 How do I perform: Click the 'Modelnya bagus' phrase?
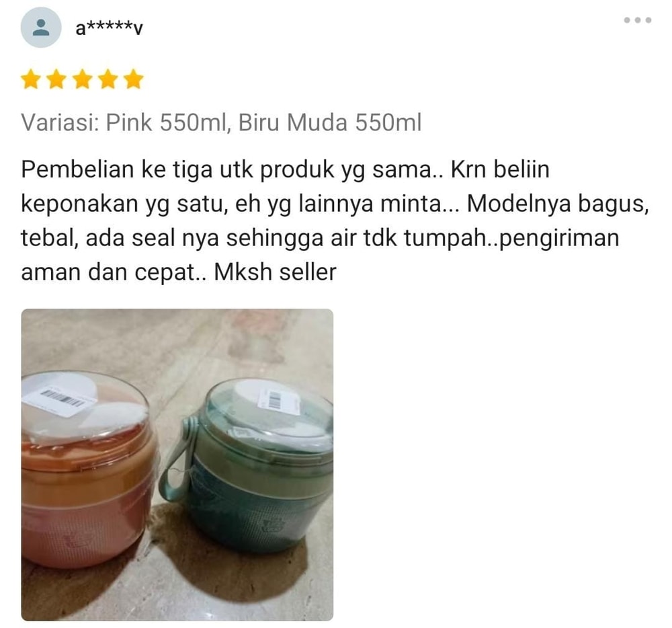(x=556, y=204)
